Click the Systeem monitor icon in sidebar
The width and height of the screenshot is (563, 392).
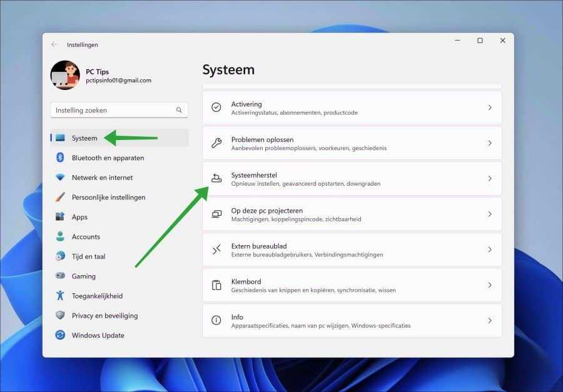(60, 138)
